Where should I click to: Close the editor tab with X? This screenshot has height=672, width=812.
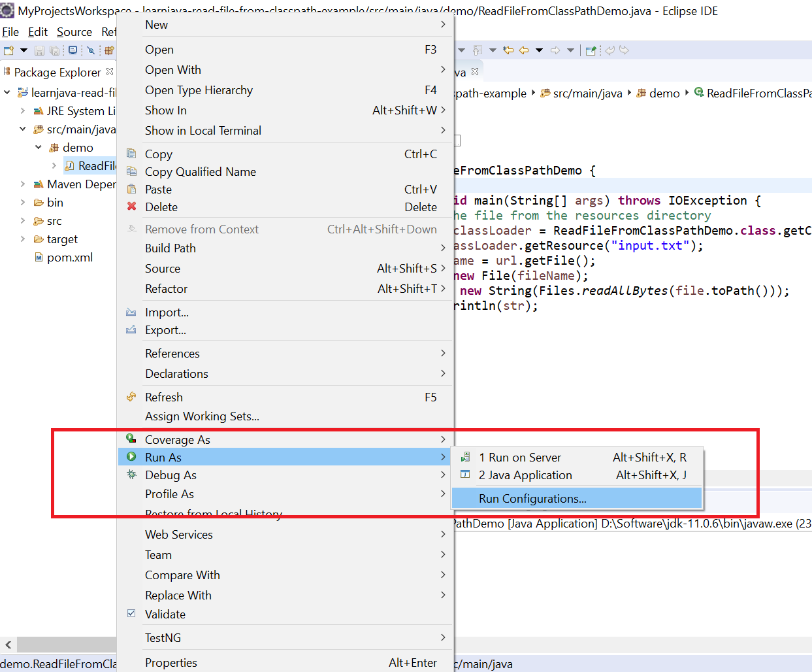(475, 72)
